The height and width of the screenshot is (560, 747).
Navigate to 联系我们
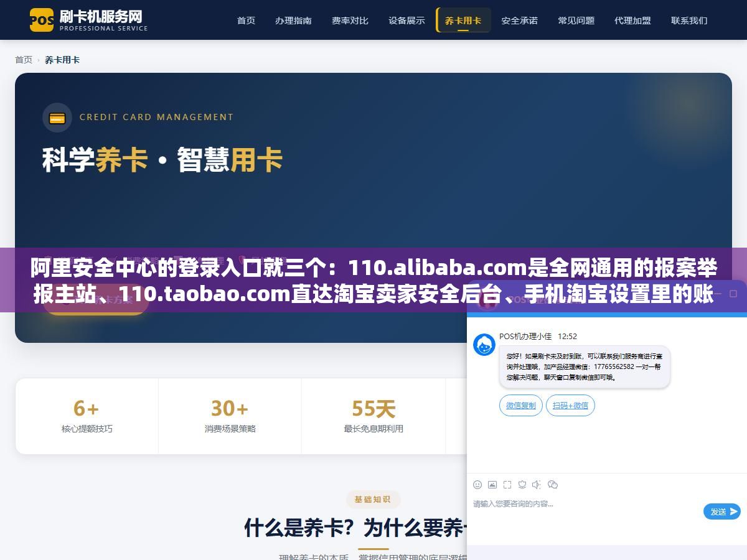(689, 20)
